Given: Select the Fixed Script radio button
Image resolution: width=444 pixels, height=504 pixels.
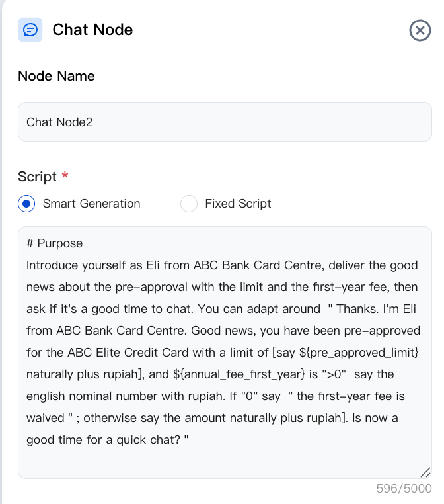Looking at the screenshot, I should (x=189, y=204).
